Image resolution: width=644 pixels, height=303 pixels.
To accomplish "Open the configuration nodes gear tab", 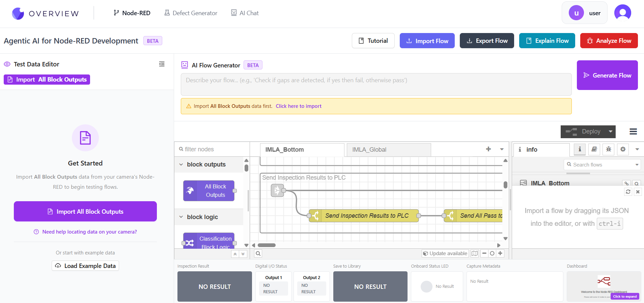I will pyautogui.click(x=623, y=149).
